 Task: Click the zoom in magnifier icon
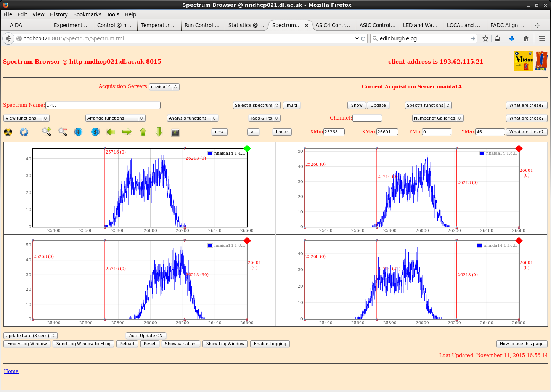pyautogui.click(x=47, y=132)
